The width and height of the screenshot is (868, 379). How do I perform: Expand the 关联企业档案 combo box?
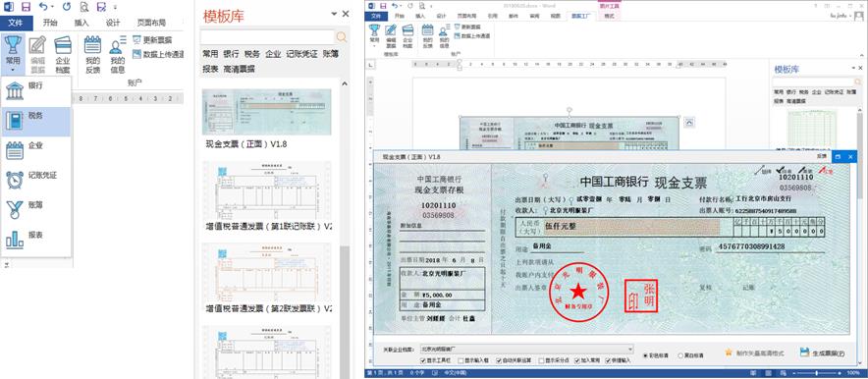526,350
